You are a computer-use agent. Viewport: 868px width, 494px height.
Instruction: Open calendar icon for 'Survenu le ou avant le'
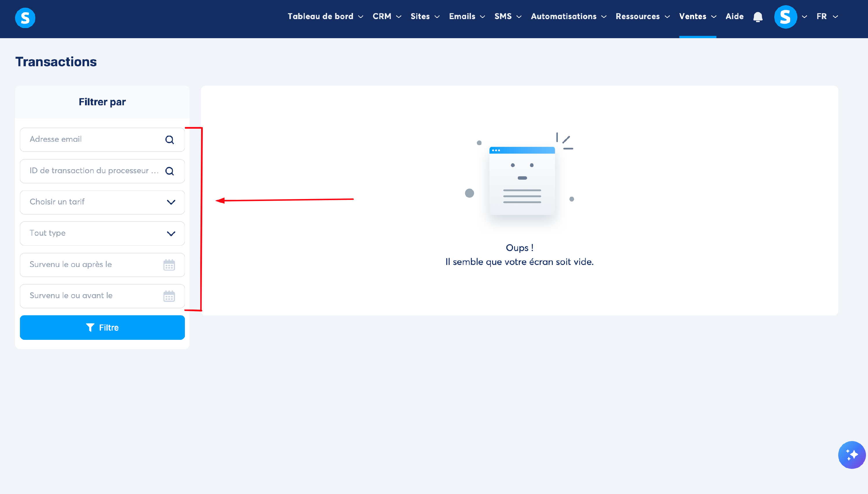pos(169,296)
